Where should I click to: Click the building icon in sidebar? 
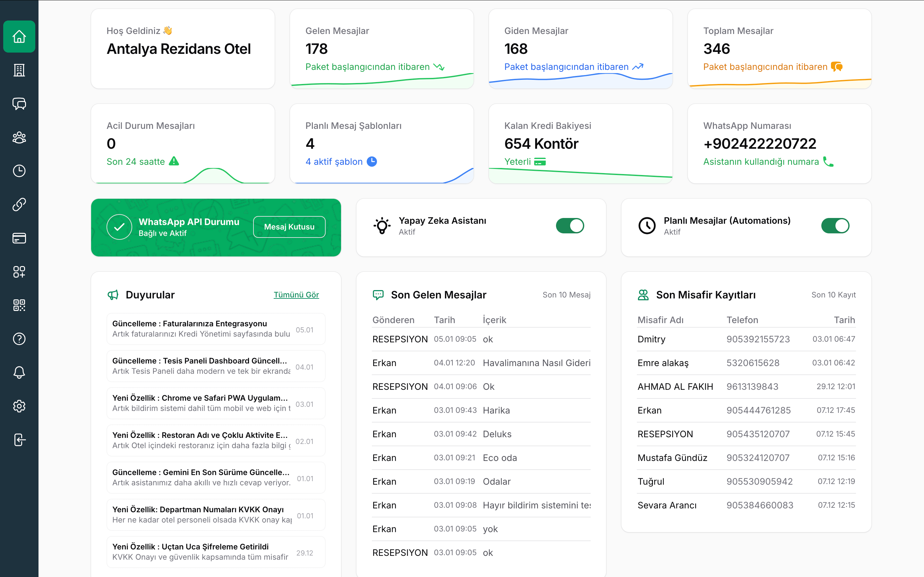(x=19, y=70)
